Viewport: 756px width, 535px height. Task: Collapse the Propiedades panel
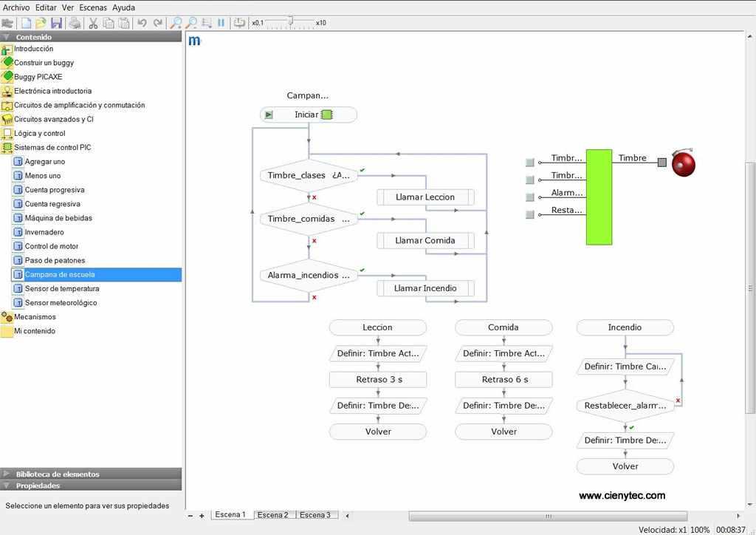coord(7,485)
